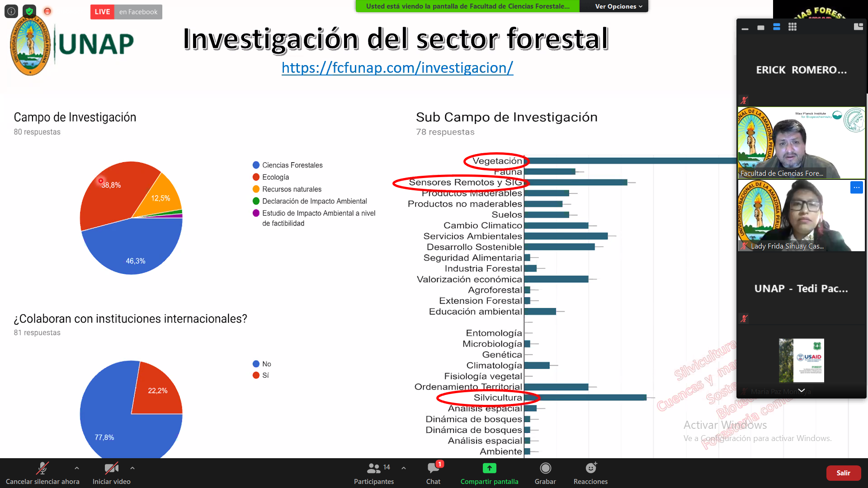This screenshot has width=868, height=488.
Task: Toggle the stacked thumbnail strip view
Action: pyautogui.click(x=777, y=27)
